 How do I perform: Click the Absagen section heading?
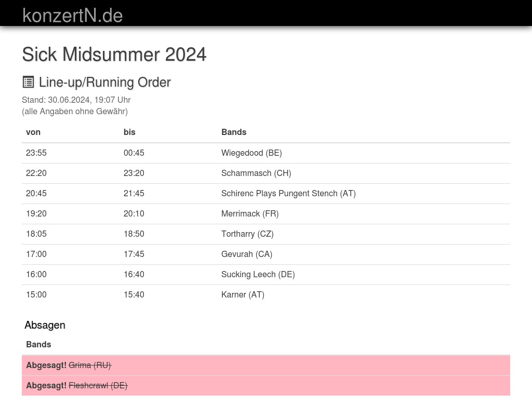pyautogui.click(x=45, y=325)
